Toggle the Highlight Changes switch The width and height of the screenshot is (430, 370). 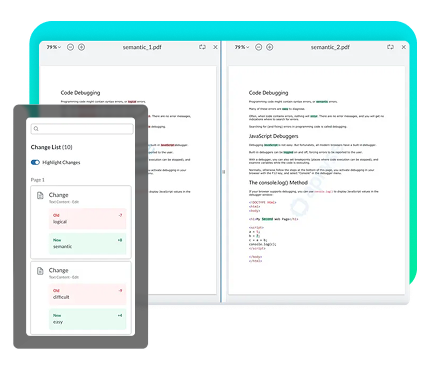[x=35, y=162]
